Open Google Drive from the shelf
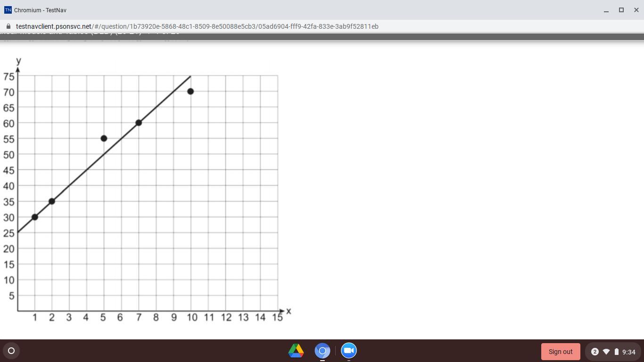 click(296, 351)
